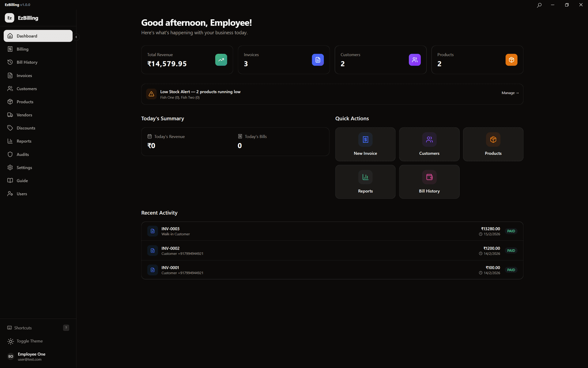Click the Manage link in the stock alert

pos(510,93)
